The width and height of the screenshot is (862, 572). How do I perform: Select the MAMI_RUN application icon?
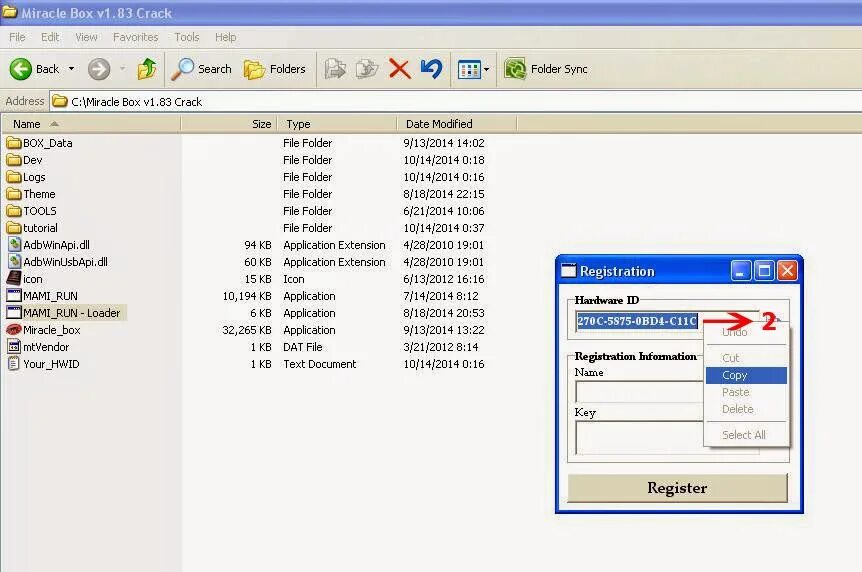pos(14,296)
